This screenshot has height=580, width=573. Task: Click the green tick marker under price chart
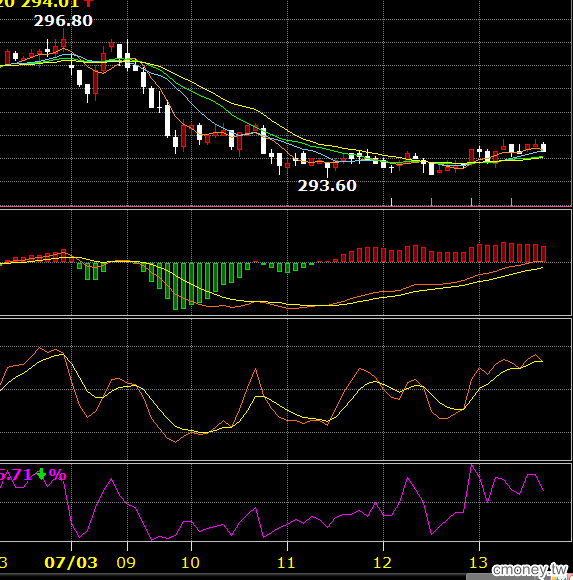[431, 202]
